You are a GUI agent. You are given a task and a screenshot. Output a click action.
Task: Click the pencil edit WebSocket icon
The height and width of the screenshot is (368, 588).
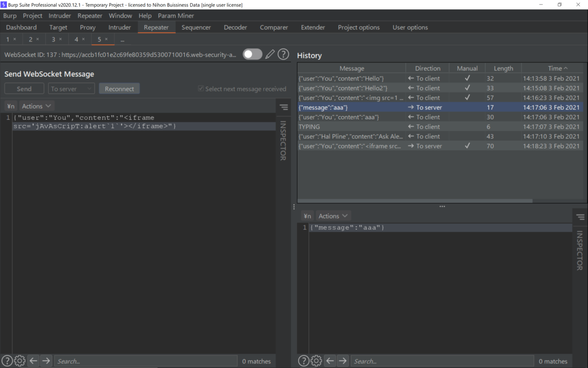(270, 54)
